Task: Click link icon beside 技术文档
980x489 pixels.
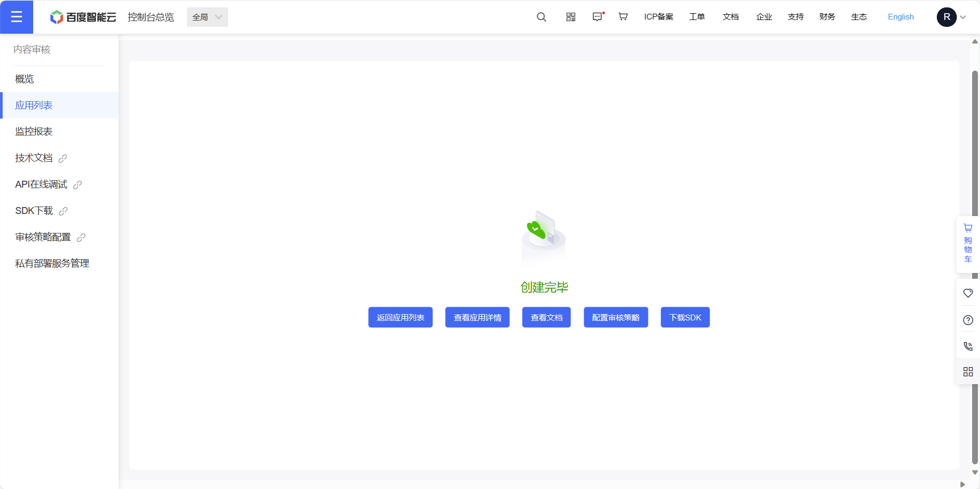Action: [63, 158]
